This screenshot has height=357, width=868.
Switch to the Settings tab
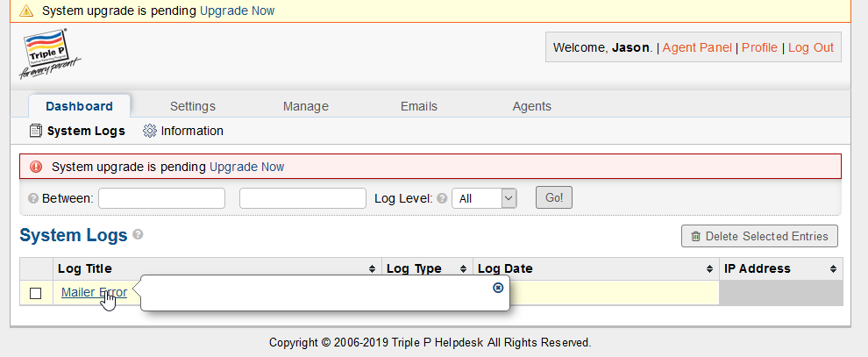[x=192, y=106]
